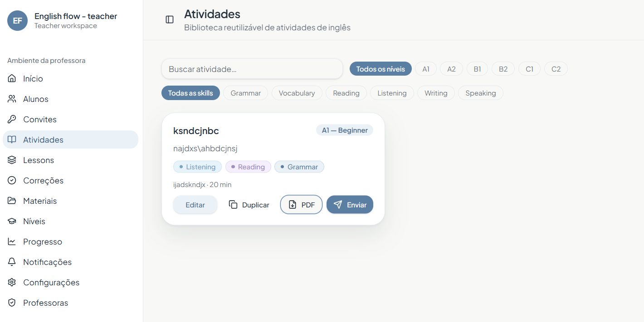Click the Atividades book icon

12,139
